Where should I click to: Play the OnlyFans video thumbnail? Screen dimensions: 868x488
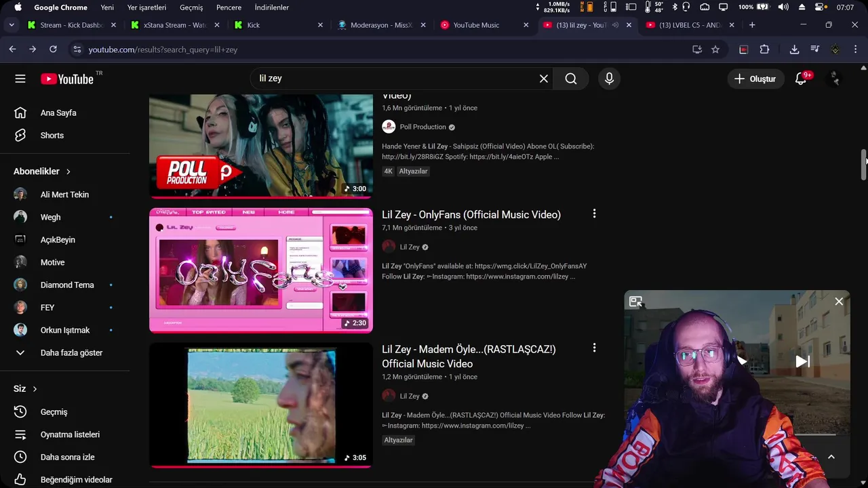(261, 270)
